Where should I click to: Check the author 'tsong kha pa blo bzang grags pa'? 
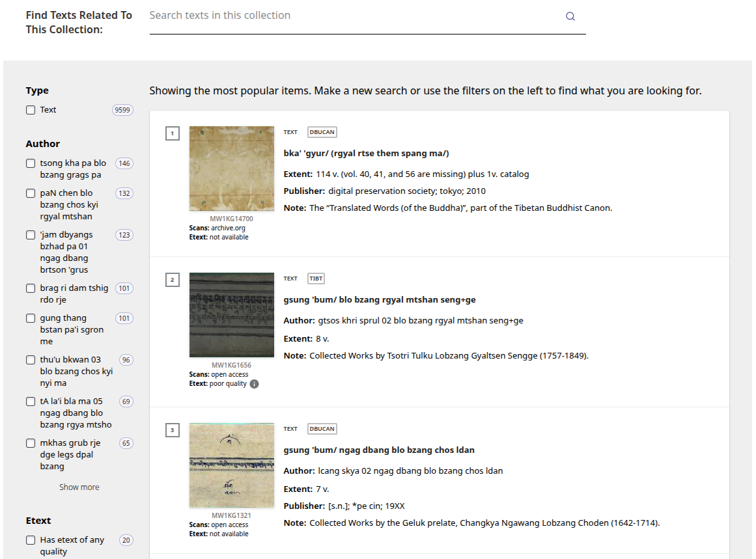(x=30, y=163)
